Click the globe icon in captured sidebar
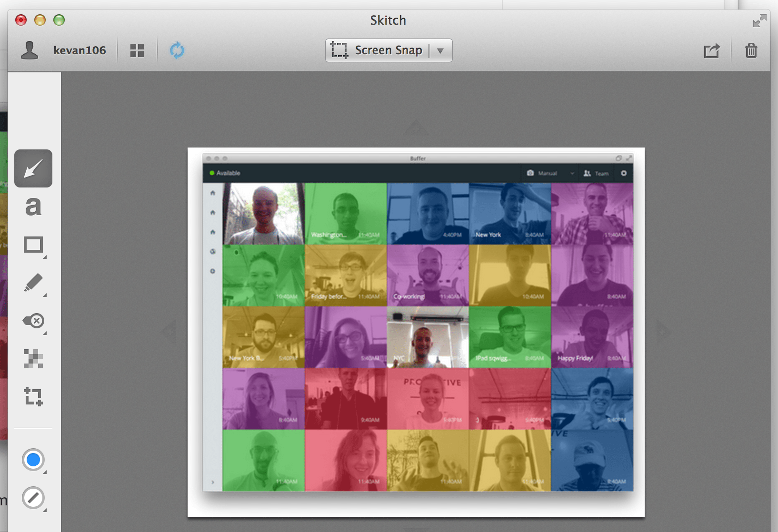The image size is (778, 532). tap(213, 251)
